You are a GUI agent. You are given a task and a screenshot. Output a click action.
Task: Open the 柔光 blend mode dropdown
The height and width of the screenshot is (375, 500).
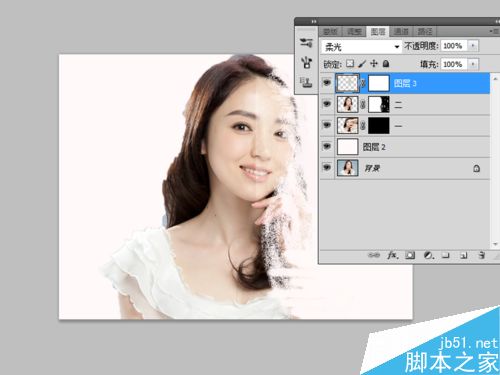tap(361, 46)
